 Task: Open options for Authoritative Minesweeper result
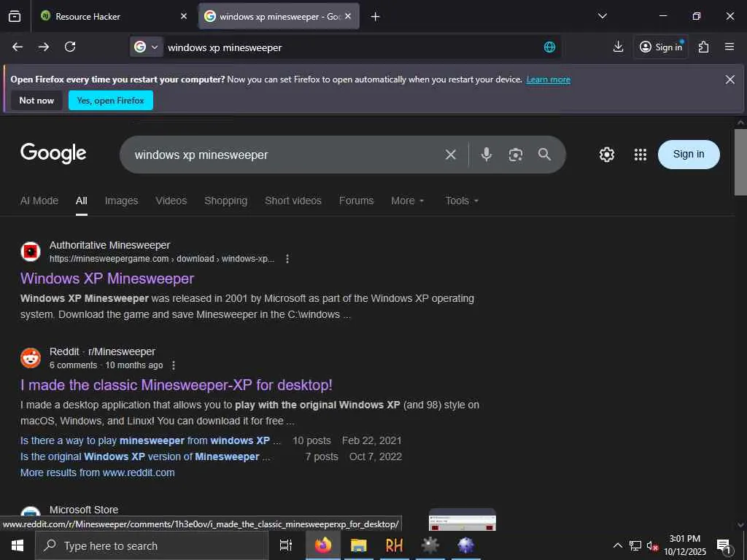pyautogui.click(x=287, y=259)
